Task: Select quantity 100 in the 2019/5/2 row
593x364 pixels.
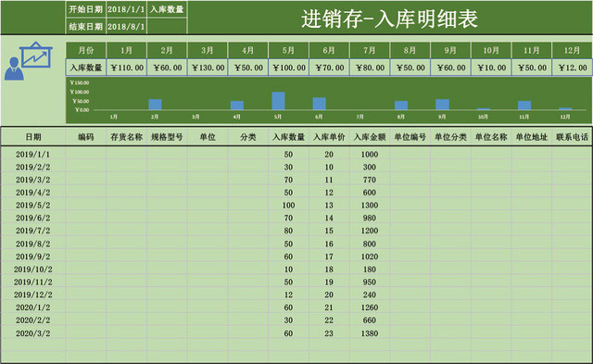Action: [288, 206]
